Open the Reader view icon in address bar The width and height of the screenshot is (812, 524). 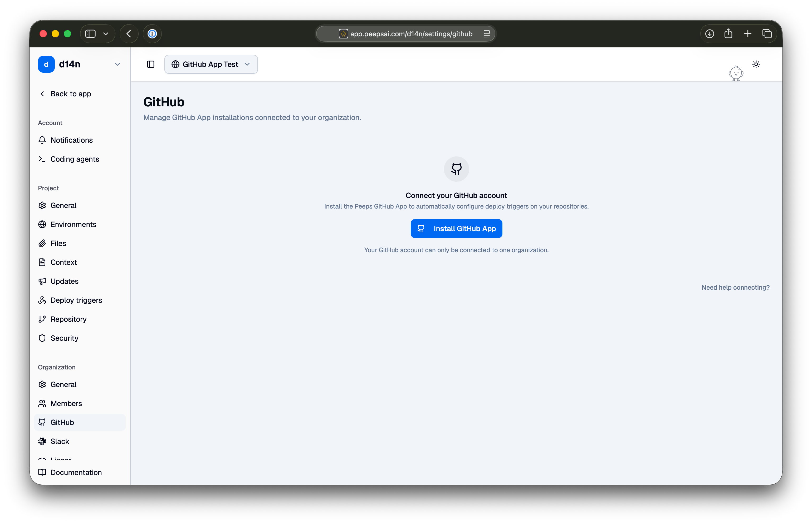486,34
